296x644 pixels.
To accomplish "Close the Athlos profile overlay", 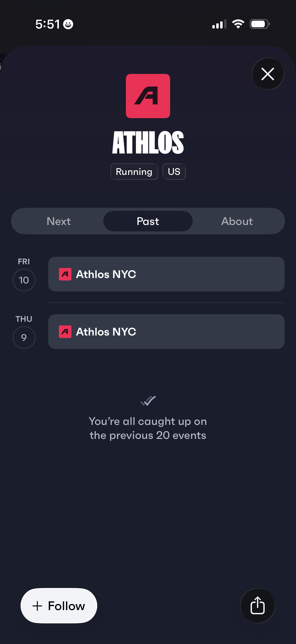I will point(268,74).
